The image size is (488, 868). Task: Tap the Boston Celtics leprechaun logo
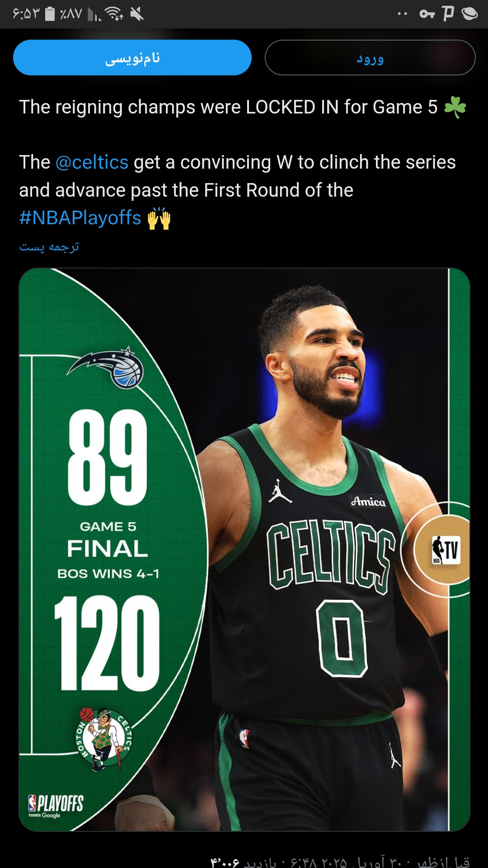tap(104, 739)
